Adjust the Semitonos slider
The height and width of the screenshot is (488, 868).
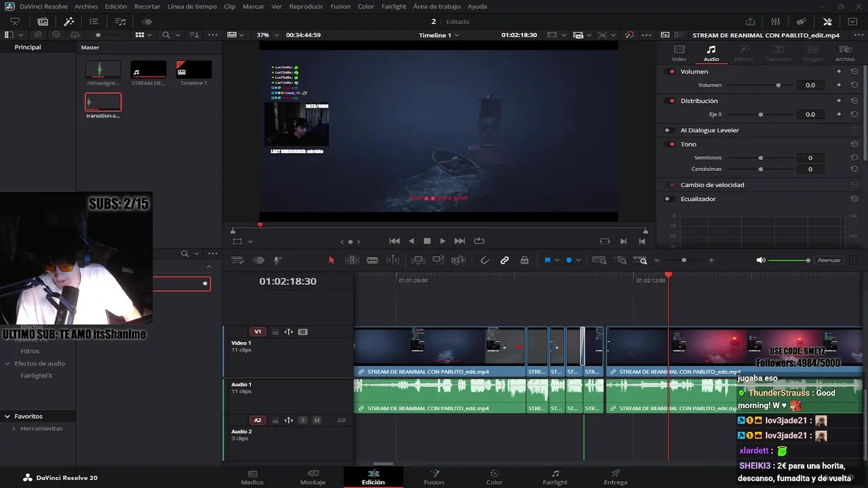point(761,158)
